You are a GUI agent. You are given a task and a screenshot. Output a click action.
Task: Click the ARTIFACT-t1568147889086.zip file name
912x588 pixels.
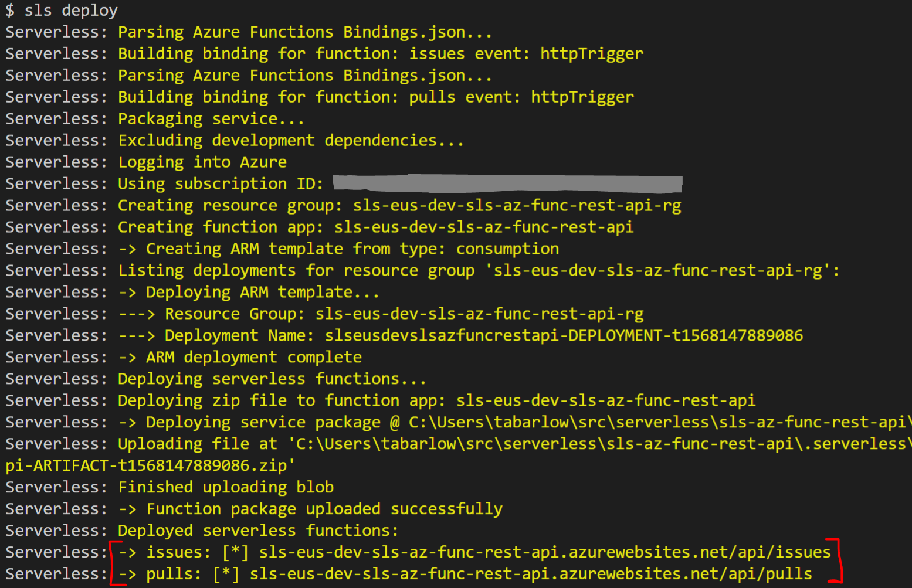(150, 466)
